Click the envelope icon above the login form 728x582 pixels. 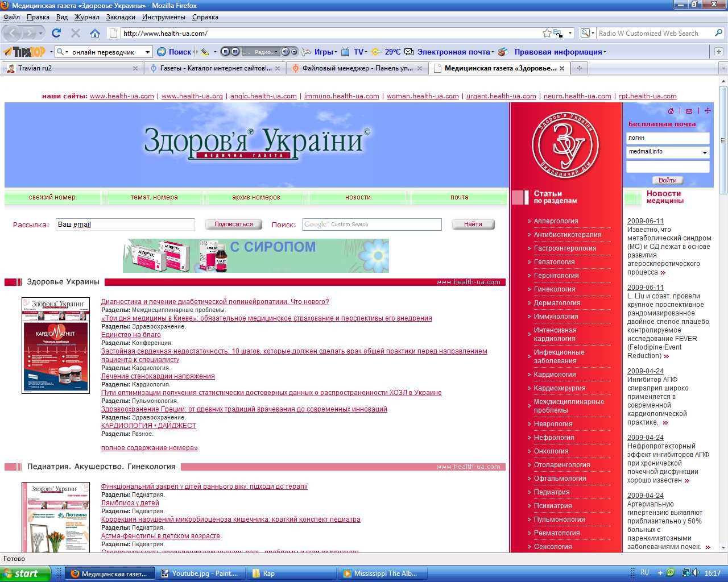coord(689,111)
